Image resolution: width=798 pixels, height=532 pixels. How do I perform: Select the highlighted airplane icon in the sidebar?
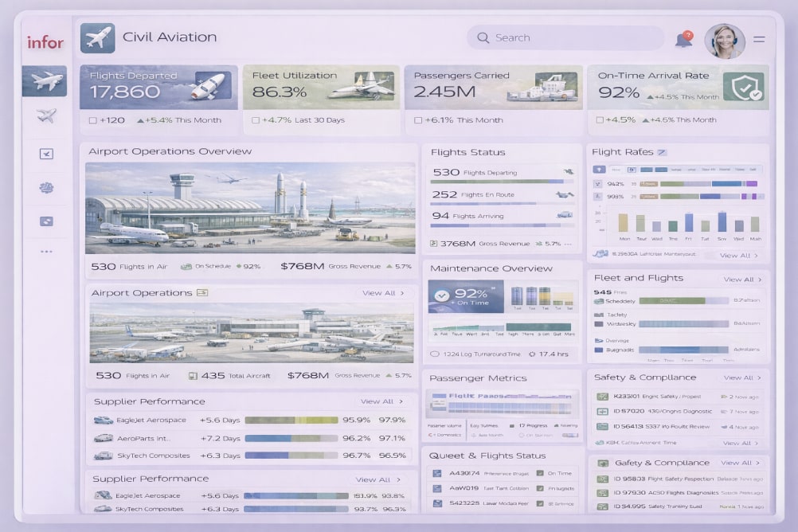45,81
